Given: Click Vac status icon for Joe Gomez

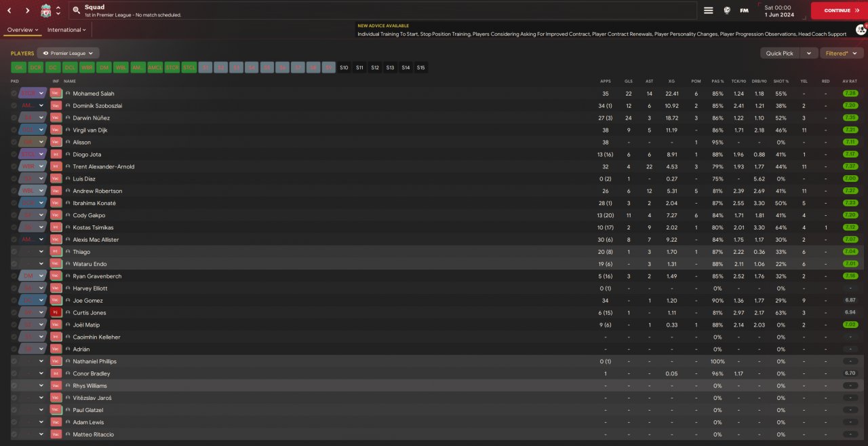Looking at the screenshot, I should (56, 300).
